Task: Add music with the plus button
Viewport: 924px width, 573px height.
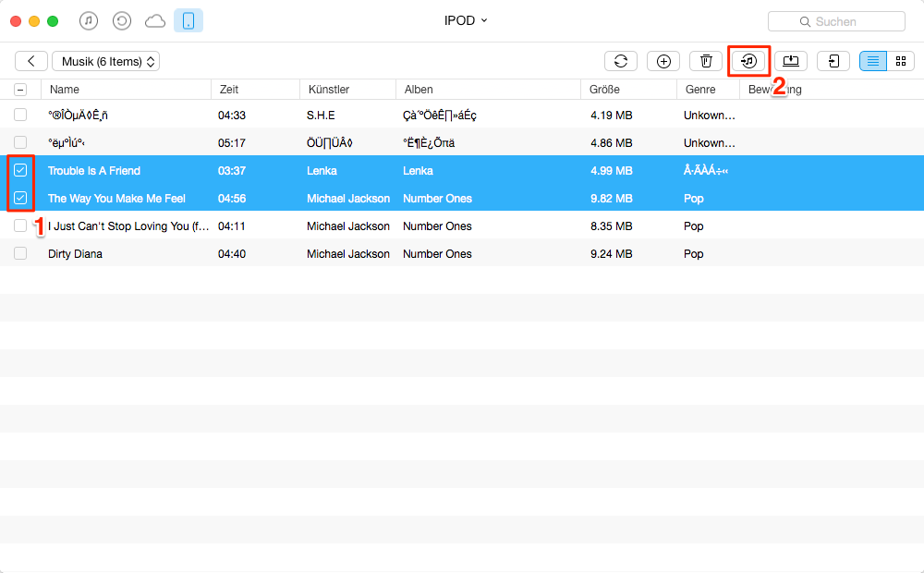Action: pos(663,61)
